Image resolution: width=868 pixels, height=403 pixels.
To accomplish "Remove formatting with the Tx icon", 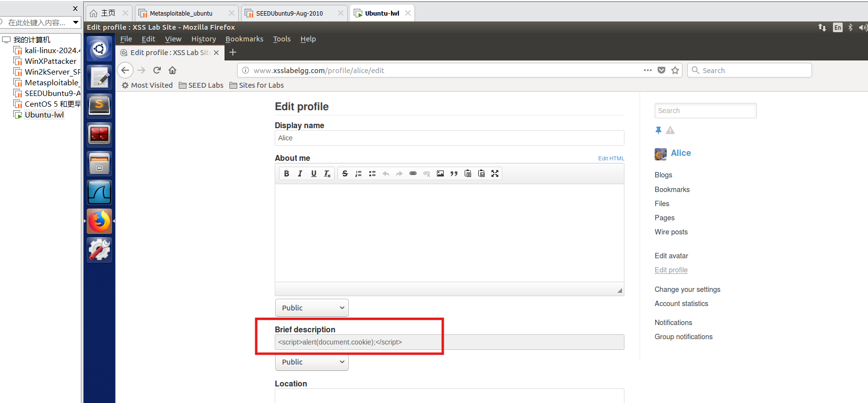I will (x=327, y=173).
